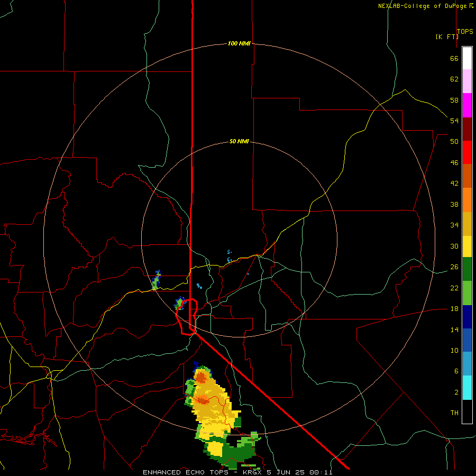Click the dark green 26 kft legend swatch
Image resolution: width=476 pixels, height=476 pixels.
click(467, 269)
